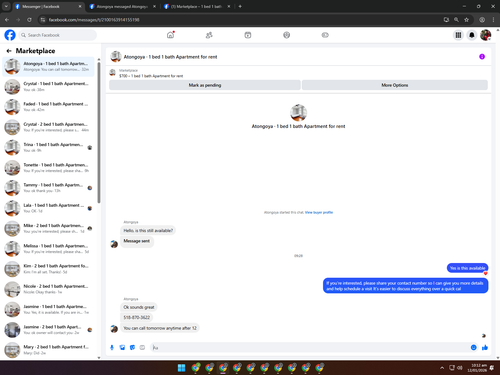The height and width of the screenshot is (375, 500).
Task: Click the heart reaction on sent message
Action: click(x=486, y=274)
